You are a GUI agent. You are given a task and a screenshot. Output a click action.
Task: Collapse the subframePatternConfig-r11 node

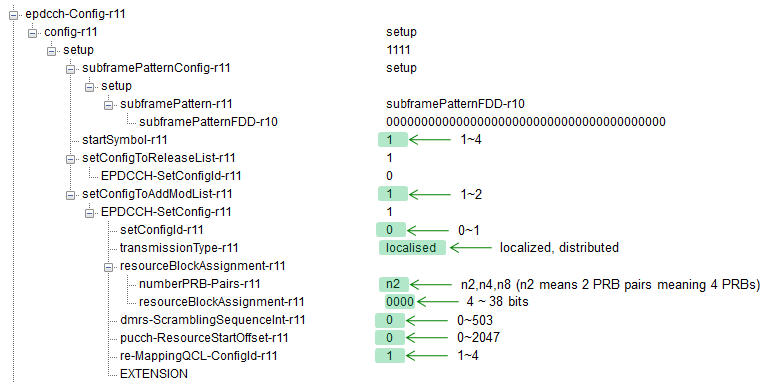tap(70, 69)
